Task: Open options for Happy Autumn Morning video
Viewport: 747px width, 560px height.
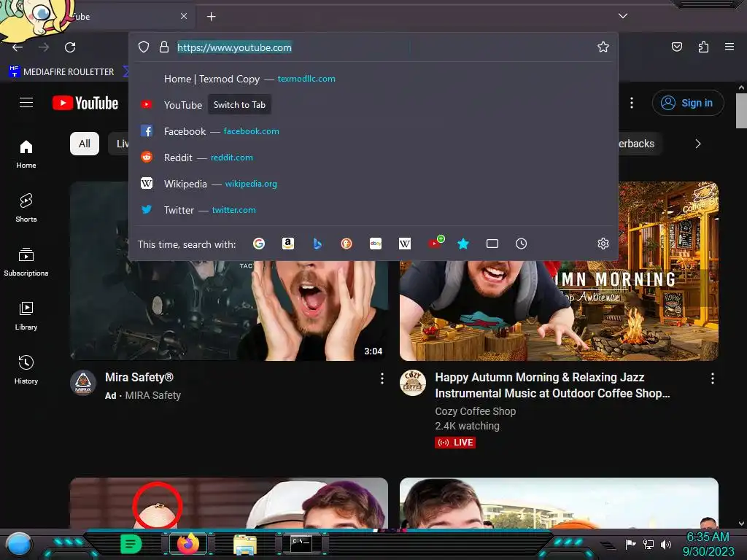Action: pyautogui.click(x=713, y=378)
